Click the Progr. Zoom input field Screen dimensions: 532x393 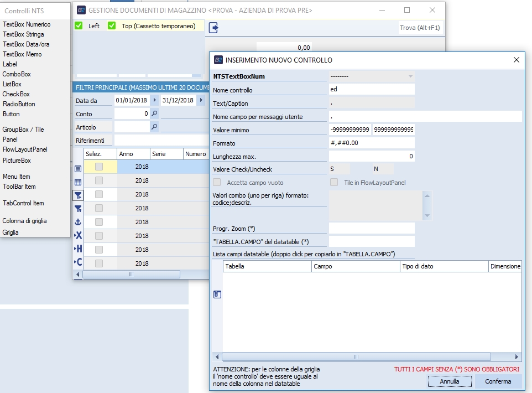[372, 228]
